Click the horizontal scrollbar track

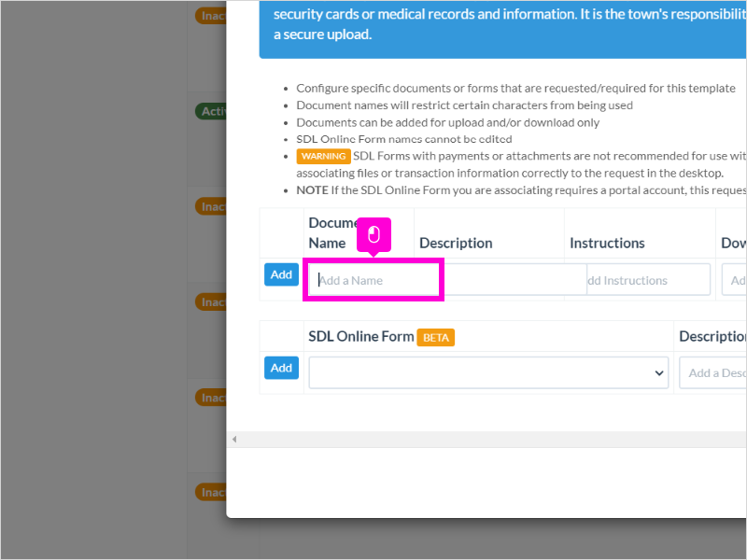[491, 439]
